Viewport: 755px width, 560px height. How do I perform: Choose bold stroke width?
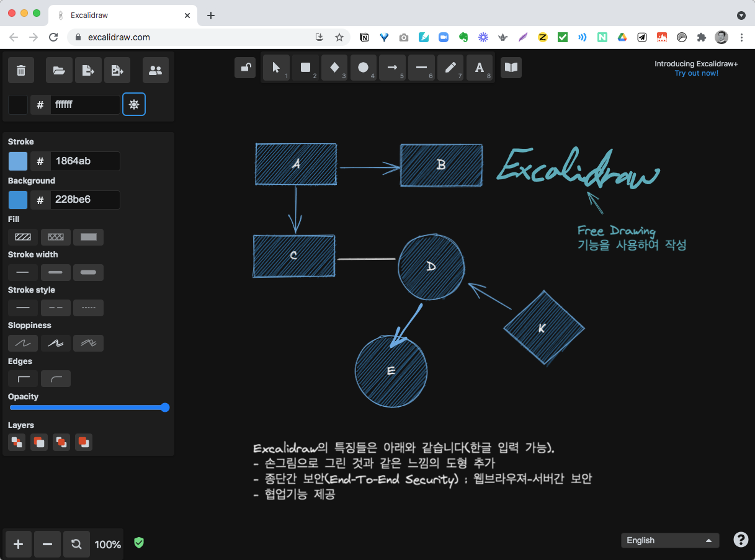[x=56, y=272]
